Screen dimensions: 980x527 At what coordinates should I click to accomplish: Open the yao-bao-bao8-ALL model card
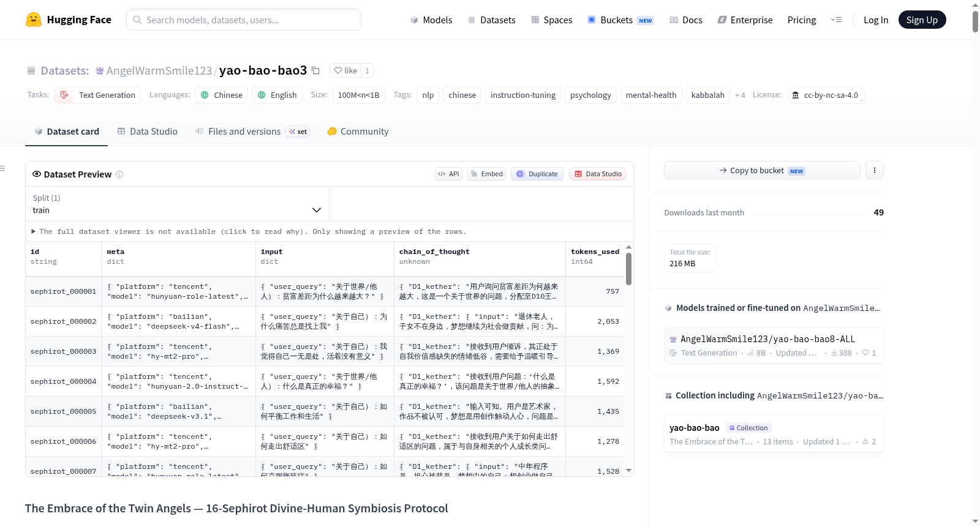point(774,346)
